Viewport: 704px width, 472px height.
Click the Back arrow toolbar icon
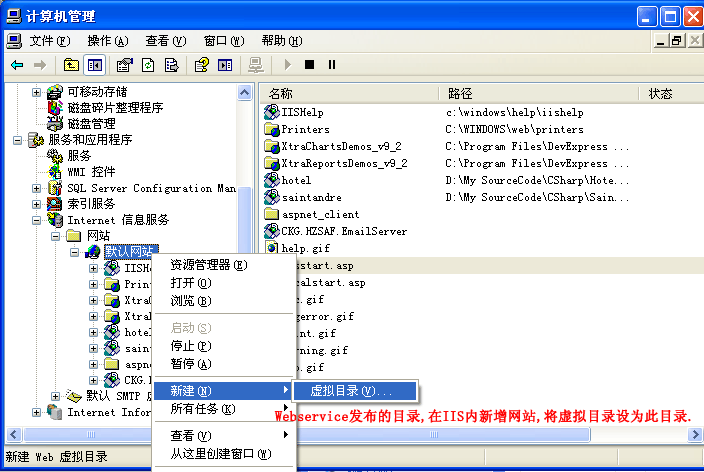[x=17, y=65]
